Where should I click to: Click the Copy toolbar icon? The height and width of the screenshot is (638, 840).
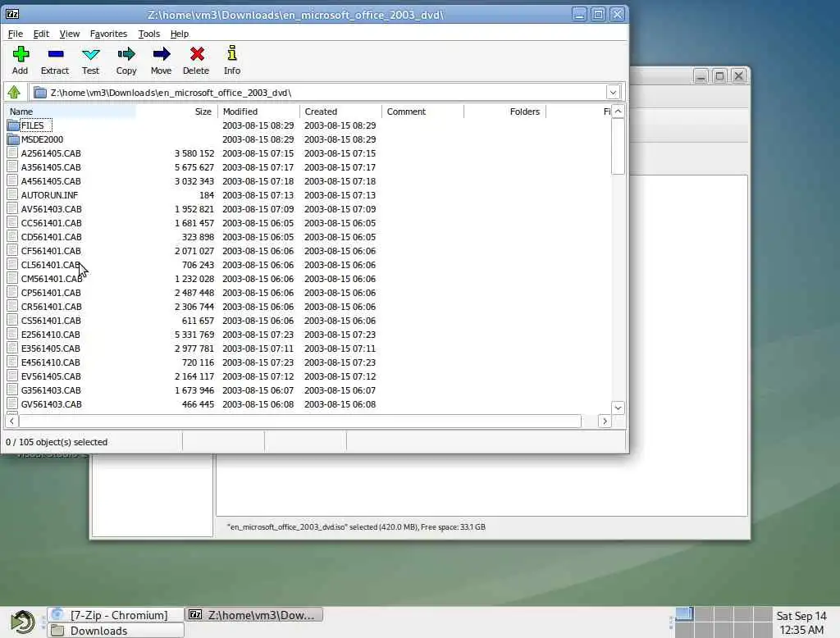tap(126, 54)
